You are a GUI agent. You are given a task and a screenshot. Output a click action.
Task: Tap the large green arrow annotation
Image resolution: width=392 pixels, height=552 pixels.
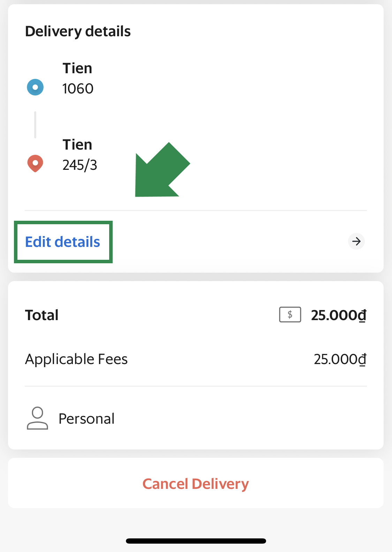coord(162,170)
